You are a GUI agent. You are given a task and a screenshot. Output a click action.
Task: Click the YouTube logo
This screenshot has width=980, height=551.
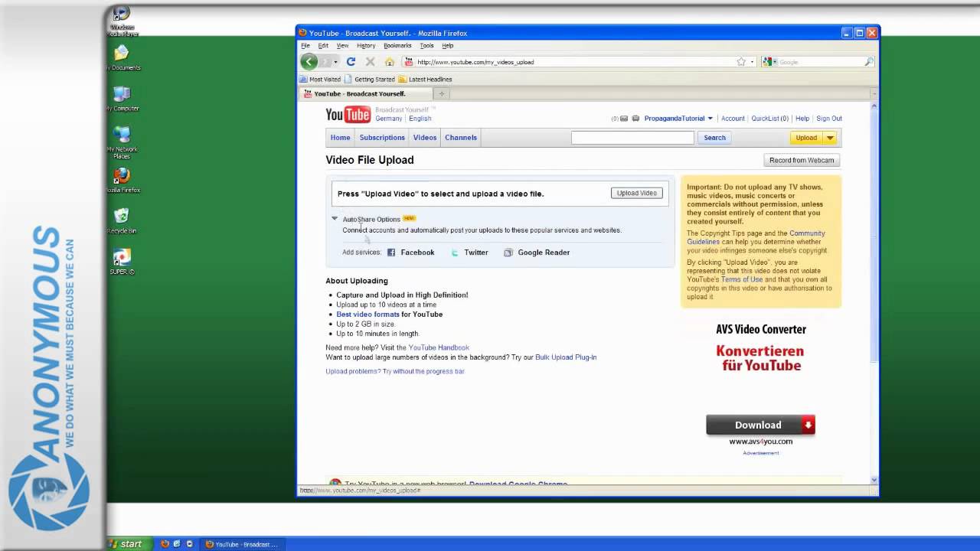(348, 115)
